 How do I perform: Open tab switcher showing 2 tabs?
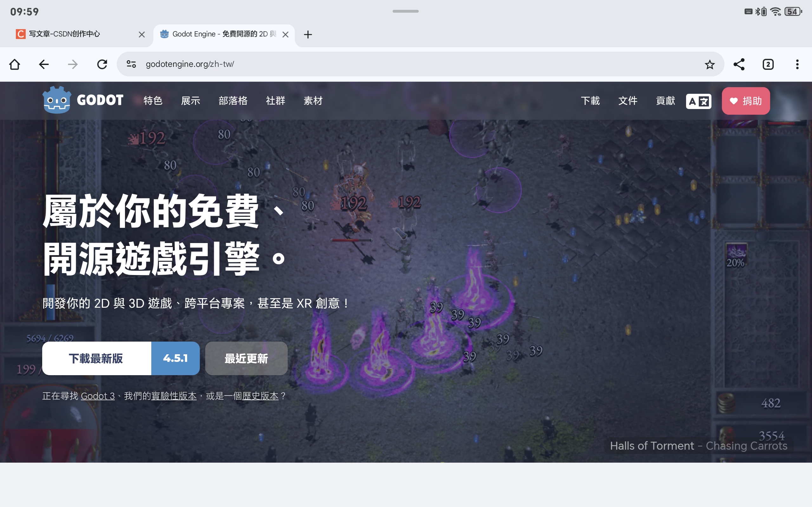[768, 64]
